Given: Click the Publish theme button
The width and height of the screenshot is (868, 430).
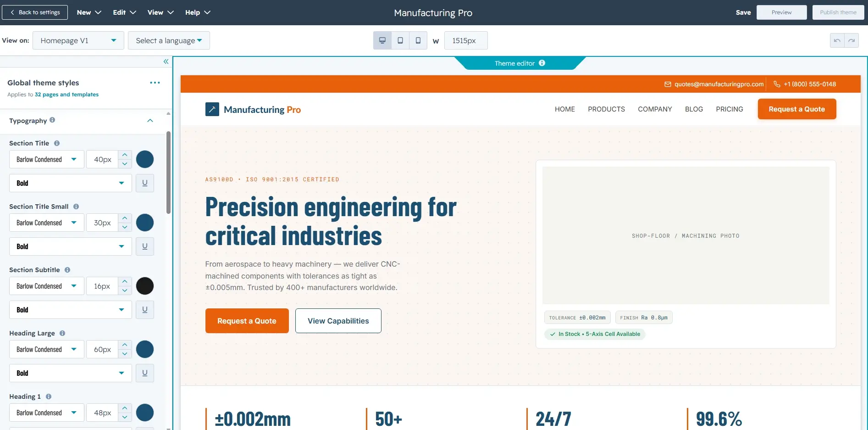Looking at the screenshot, I should point(838,12).
